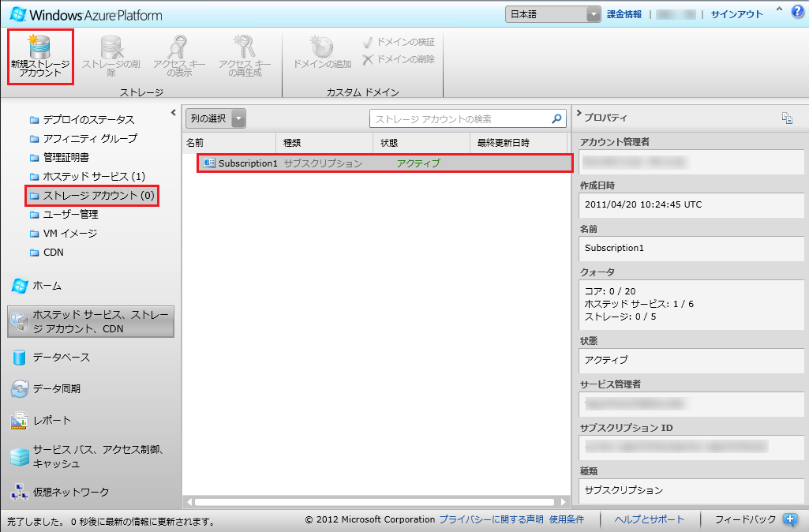Click Remove Domain (ドメインの削除)
Viewport: 809px width, 532px height.
click(399, 59)
